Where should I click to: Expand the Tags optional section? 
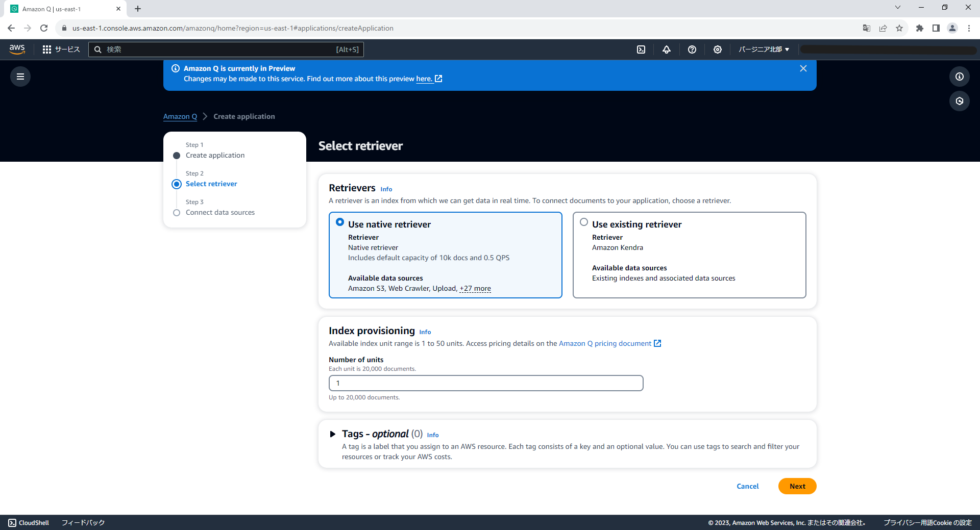pos(333,434)
